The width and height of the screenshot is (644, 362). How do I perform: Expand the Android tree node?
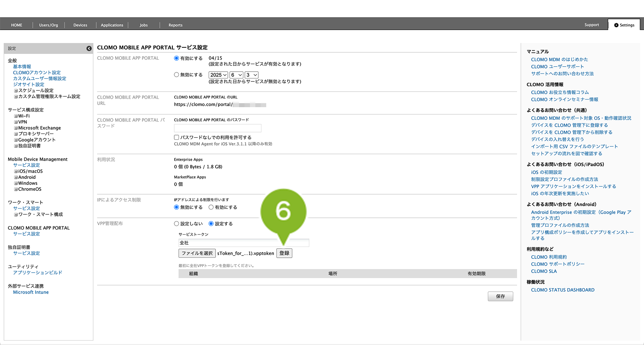(x=16, y=177)
